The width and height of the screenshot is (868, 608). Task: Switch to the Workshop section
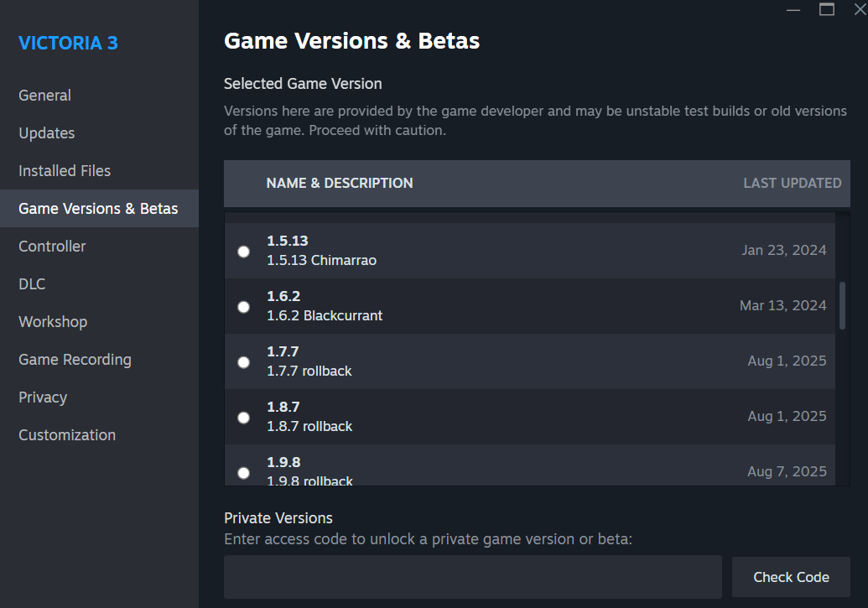point(99,322)
